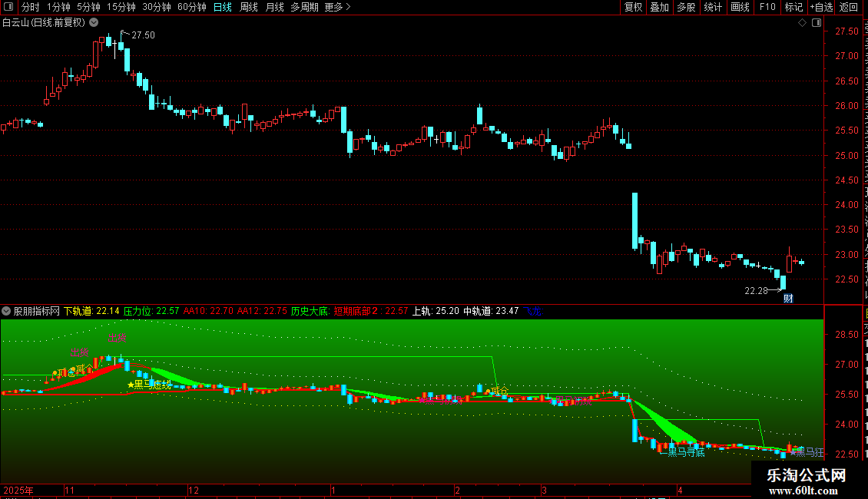
Task: Click the 压力位: 22.57 indicator value
Action: [151, 311]
